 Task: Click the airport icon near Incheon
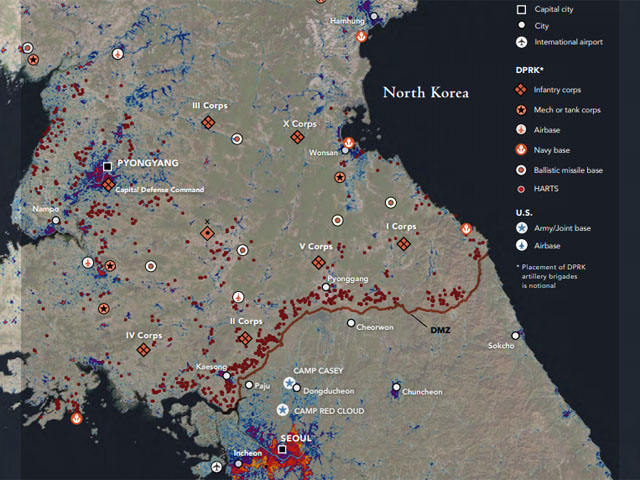point(217,466)
